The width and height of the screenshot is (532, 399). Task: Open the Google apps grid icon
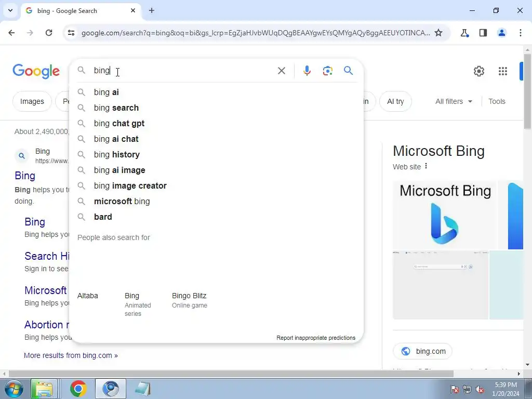502,71
